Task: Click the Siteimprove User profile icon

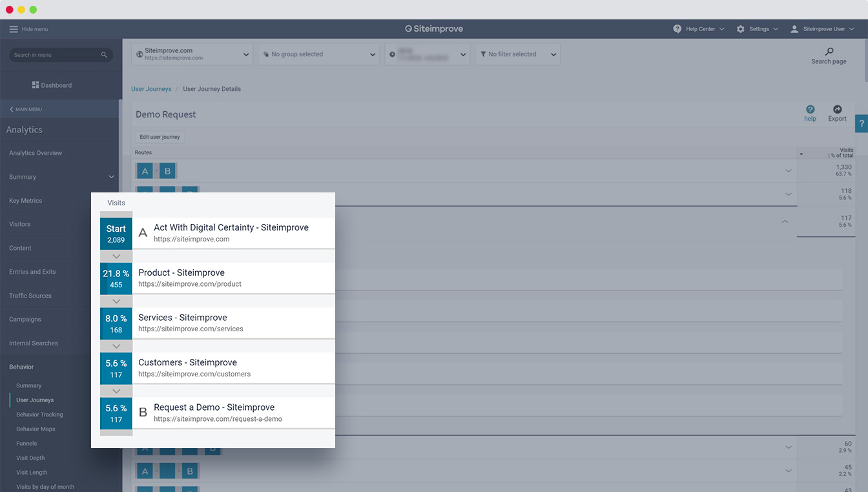Action: [x=795, y=29]
